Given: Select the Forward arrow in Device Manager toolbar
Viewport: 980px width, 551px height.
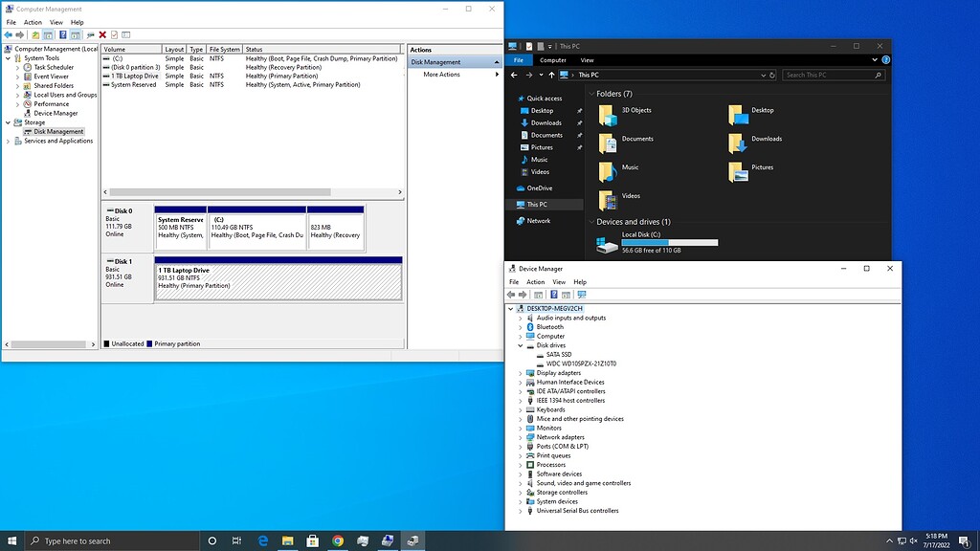Looking at the screenshot, I should tap(523, 295).
